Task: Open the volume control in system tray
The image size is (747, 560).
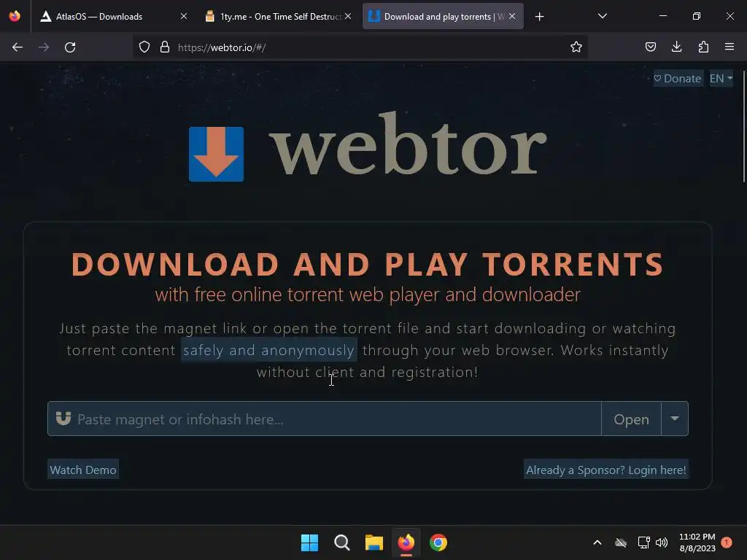Action: [661, 542]
